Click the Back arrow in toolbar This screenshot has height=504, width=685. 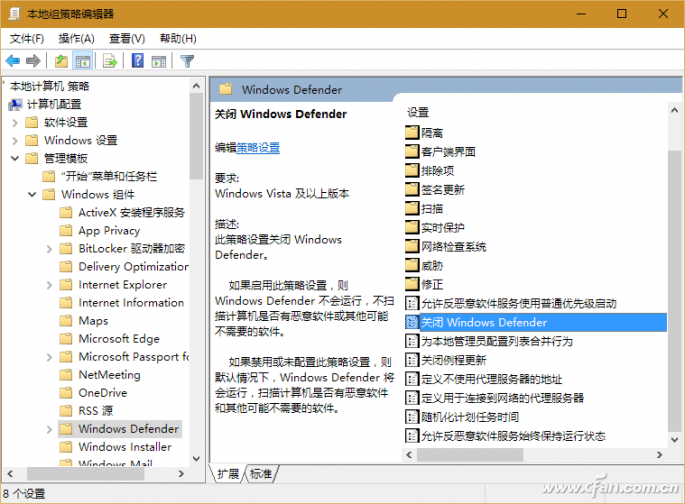click(x=13, y=61)
